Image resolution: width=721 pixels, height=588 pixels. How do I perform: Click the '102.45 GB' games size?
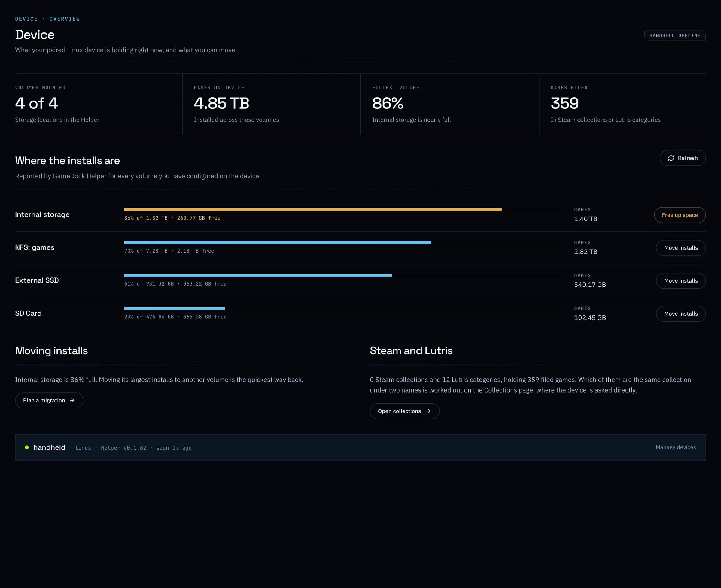590,317
